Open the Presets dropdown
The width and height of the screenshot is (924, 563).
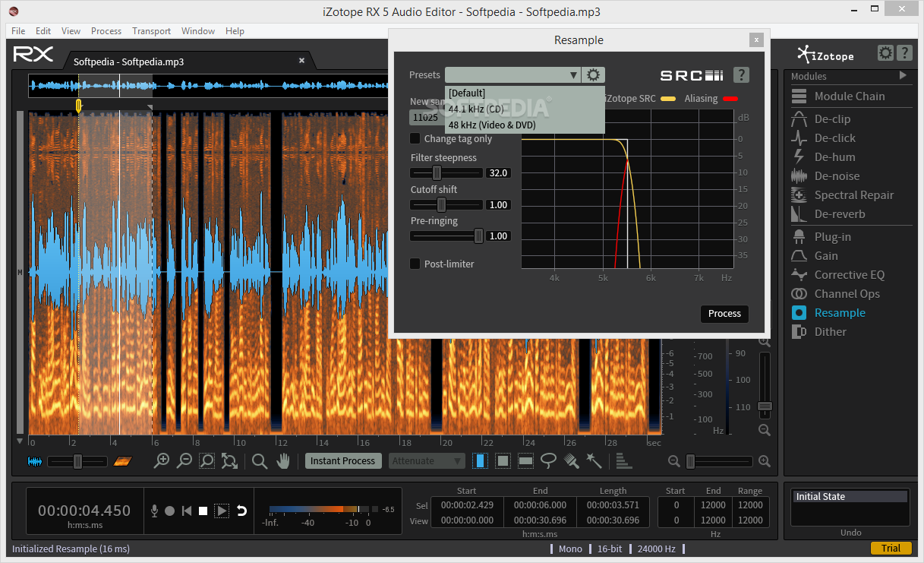(513, 74)
